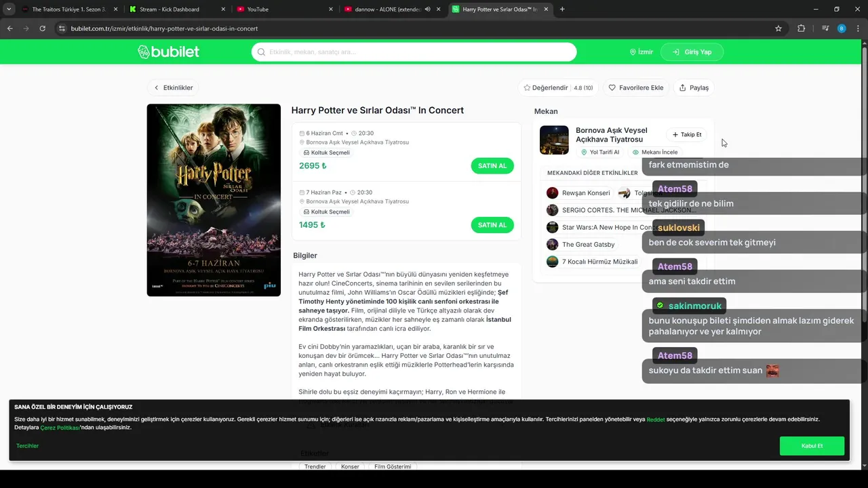Open the Chrome three-dot menu
This screenshot has width=868, height=488.
point(857,28)
